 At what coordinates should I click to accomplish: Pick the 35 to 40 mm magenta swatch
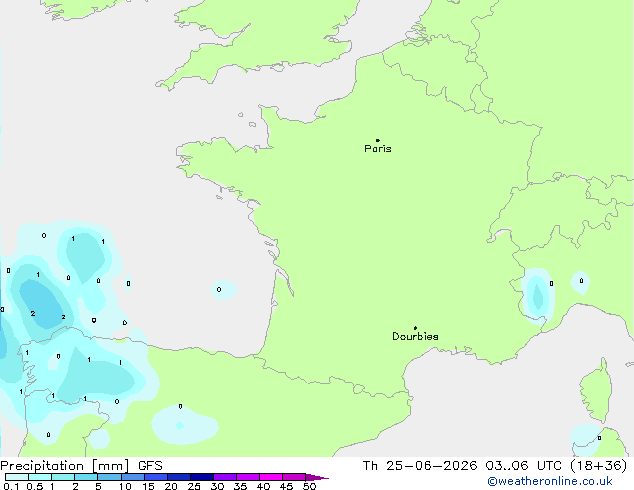click(x=247, y=477)
